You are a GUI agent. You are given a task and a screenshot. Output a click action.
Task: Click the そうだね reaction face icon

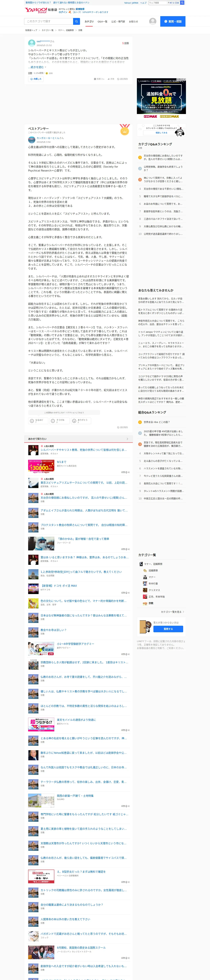click(53, 421)
